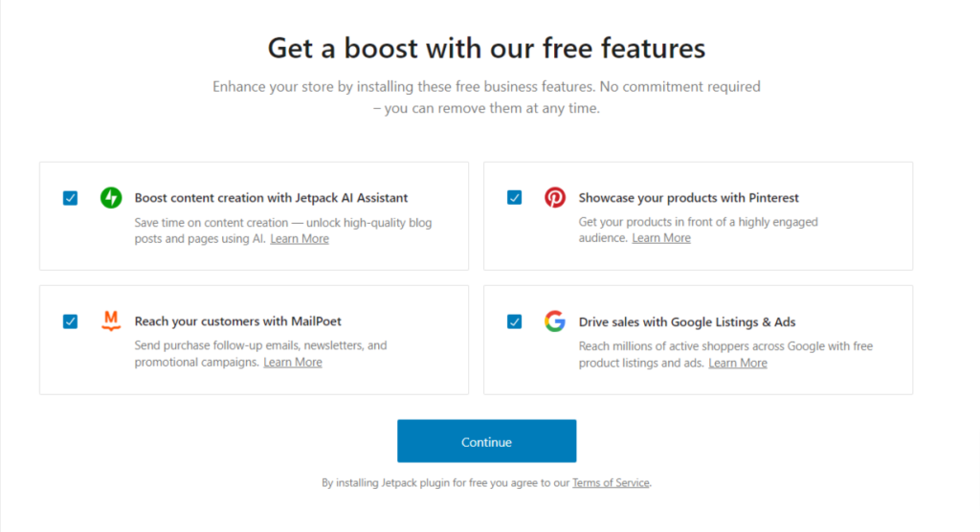The width and height of the screenshot is (980, 532).
Task: Click the red Pinterest logo icon
Action: pos(555,198)
